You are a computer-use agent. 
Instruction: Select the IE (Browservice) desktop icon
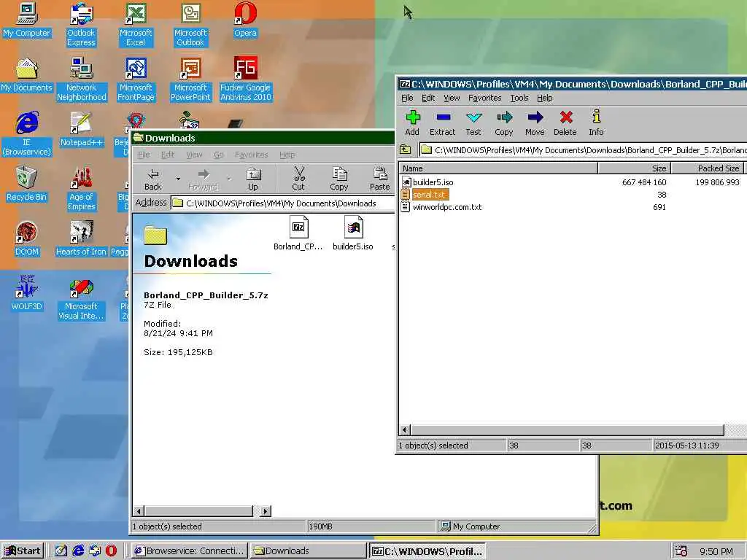(27, 134)
